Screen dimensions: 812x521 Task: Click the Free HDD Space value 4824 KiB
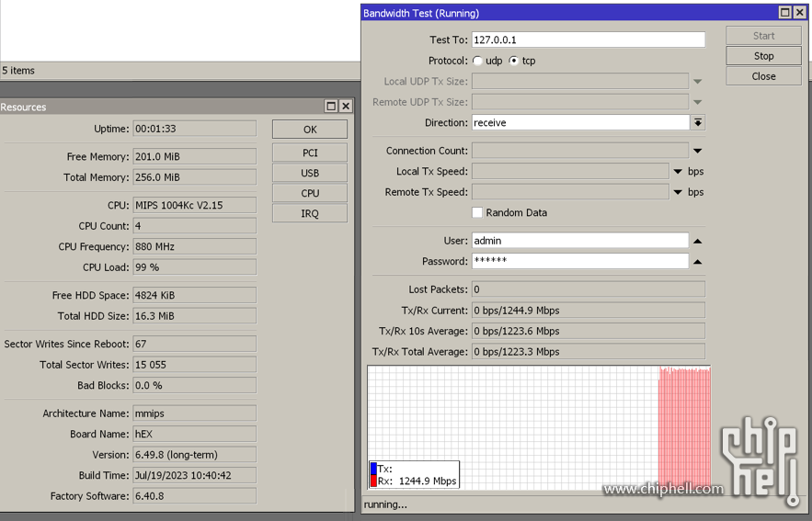point(194,295)
